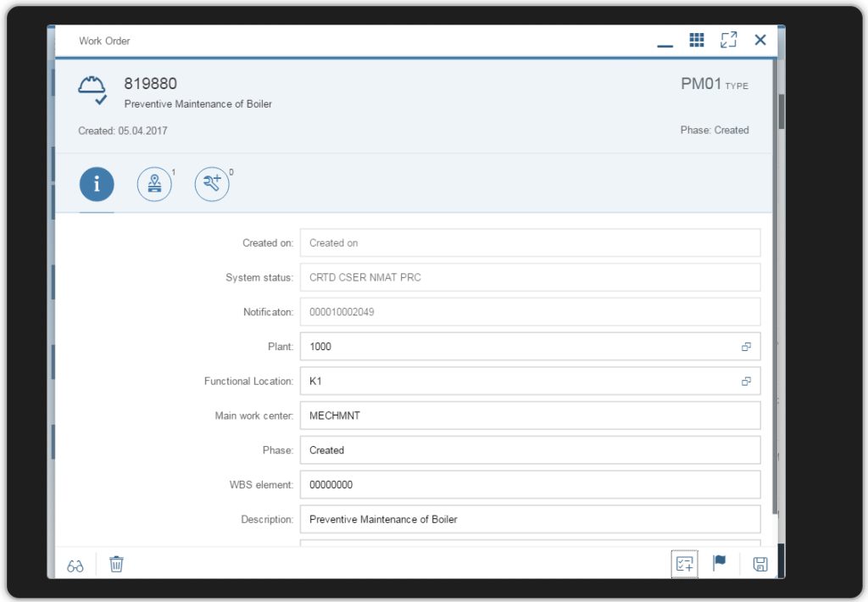Click the Phase: Created header text

pos(714,130)
